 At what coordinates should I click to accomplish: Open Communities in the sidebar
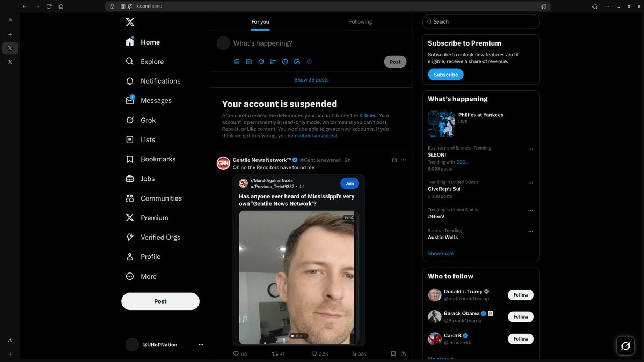(153, 198)
